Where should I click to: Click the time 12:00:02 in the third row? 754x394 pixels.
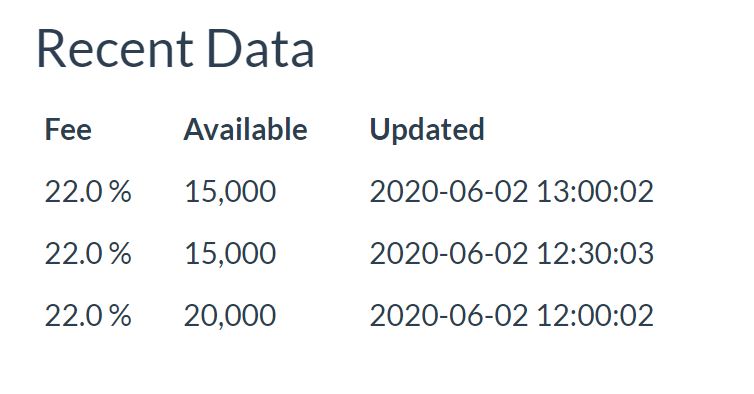click(x=595, y=316)
